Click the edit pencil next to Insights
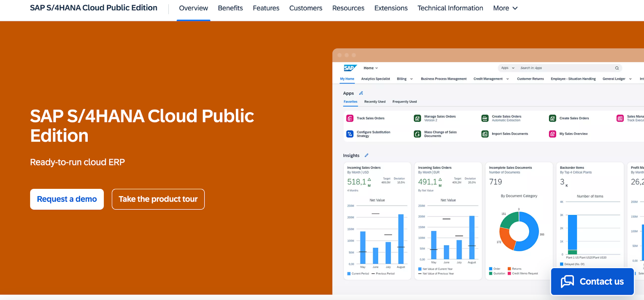 point(366,155)
